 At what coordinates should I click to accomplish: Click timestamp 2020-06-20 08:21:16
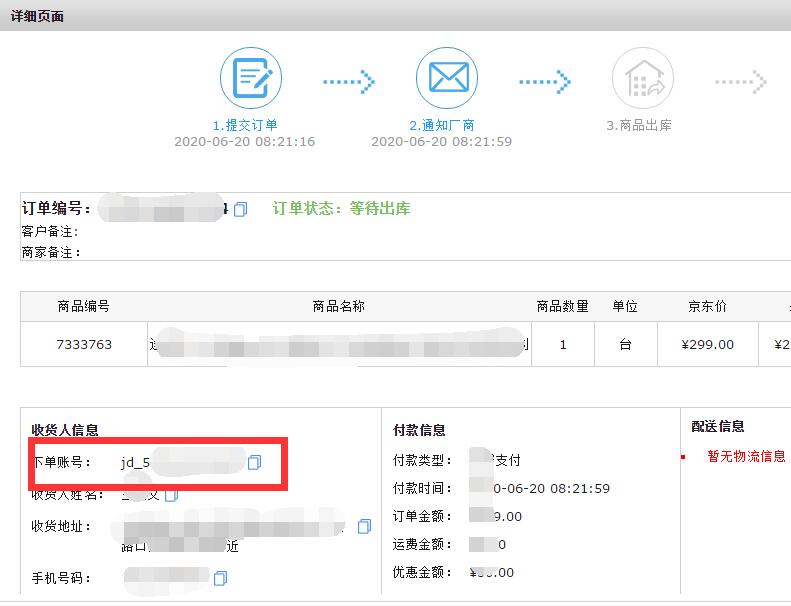click(245, 142)
